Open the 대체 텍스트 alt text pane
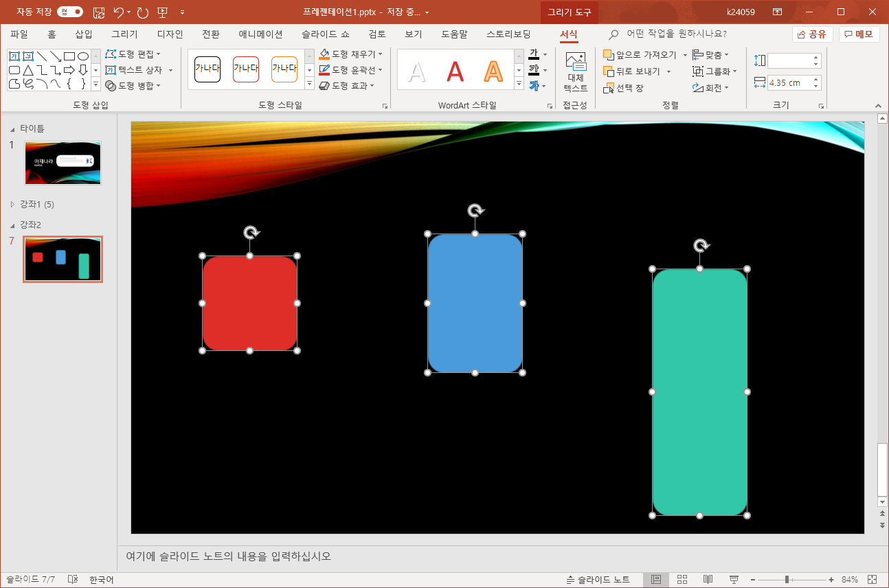This screenshot has width=889, height=588. (x=576, y=72)
